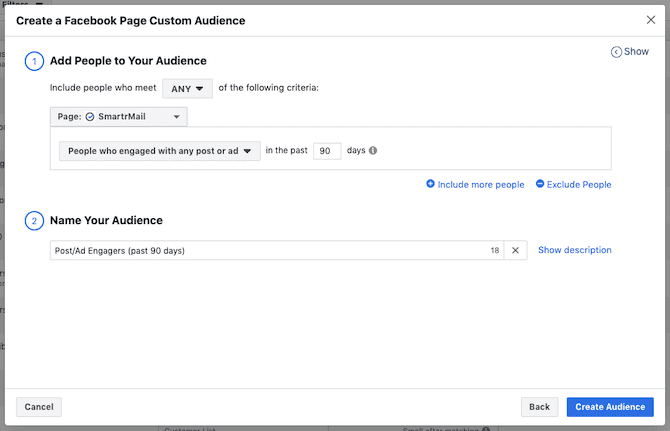The height and width of the screenshot is (431, 670).
Task: Open the Show description link
Action: 574,250
